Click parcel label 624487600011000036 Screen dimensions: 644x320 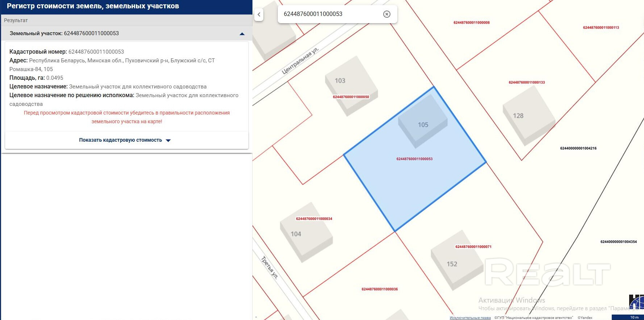379,289
